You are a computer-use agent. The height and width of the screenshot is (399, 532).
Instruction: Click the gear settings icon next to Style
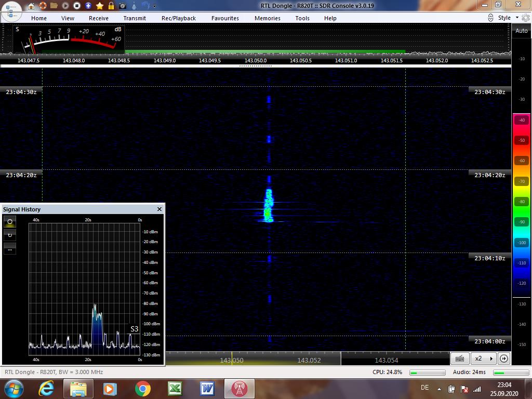click(526, 18)
